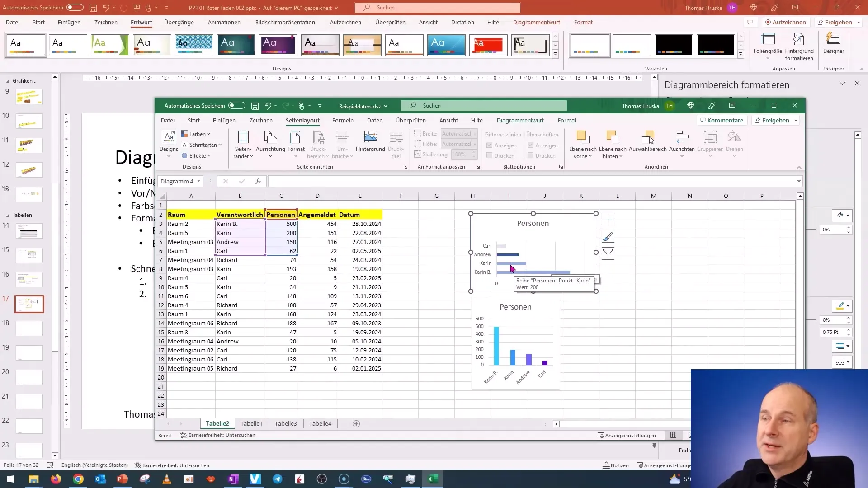The image size is (868, 488).
Task: Click chart filter funnel button
Action: click(608, 254)
